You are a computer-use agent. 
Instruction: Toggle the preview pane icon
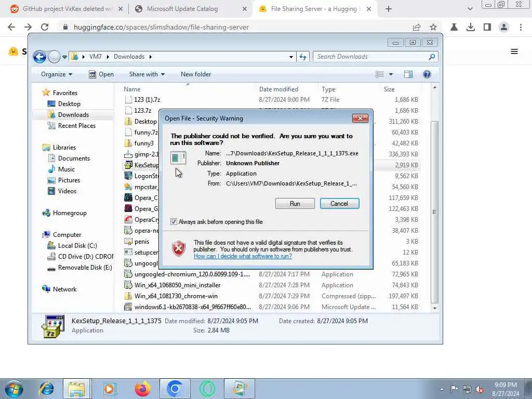pos(408,74)
